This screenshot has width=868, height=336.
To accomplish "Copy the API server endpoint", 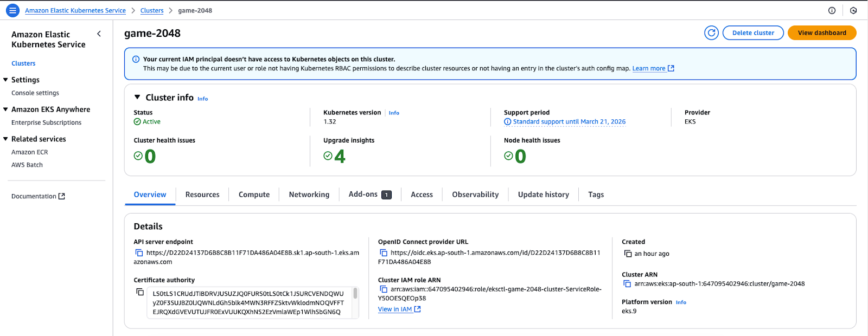I will click(x=139, y=253).
